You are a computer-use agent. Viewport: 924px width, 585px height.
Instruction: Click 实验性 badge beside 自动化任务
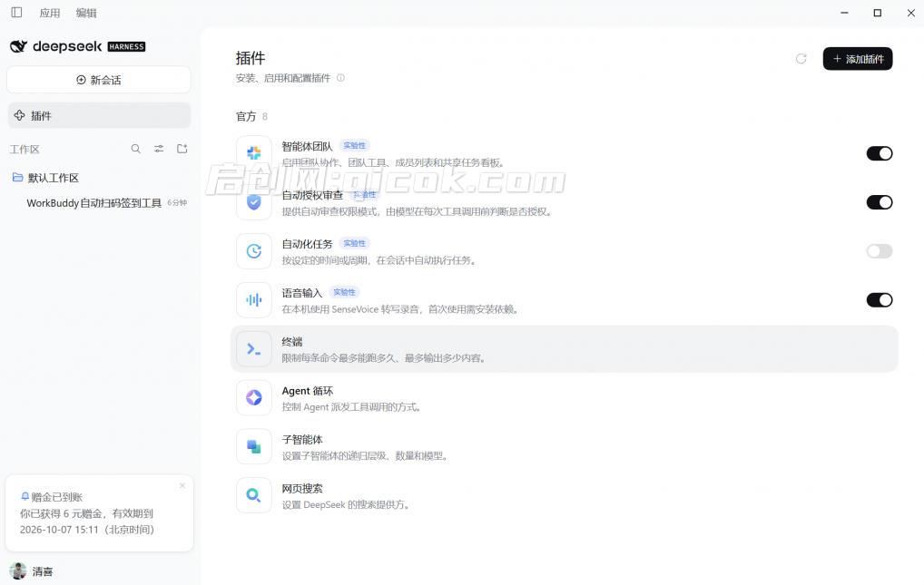[354, 243]
